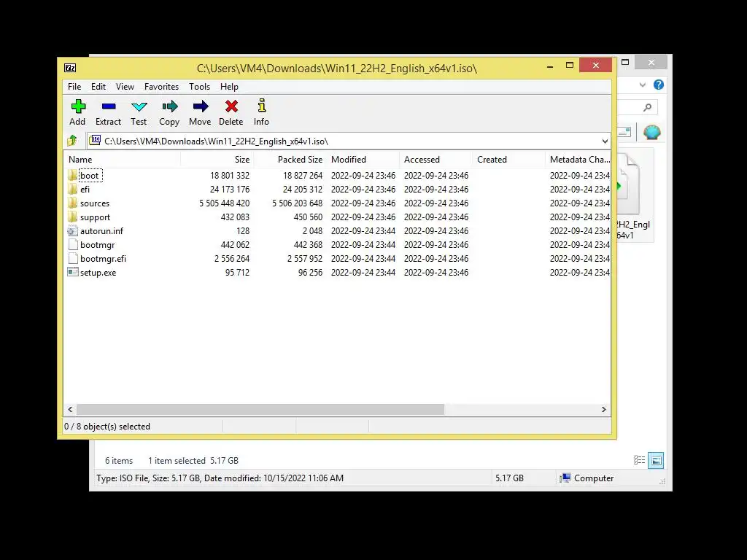747x560 pixels.
Task: Select the 'autorun.inf' file name
Action: [x=101, y=231]
